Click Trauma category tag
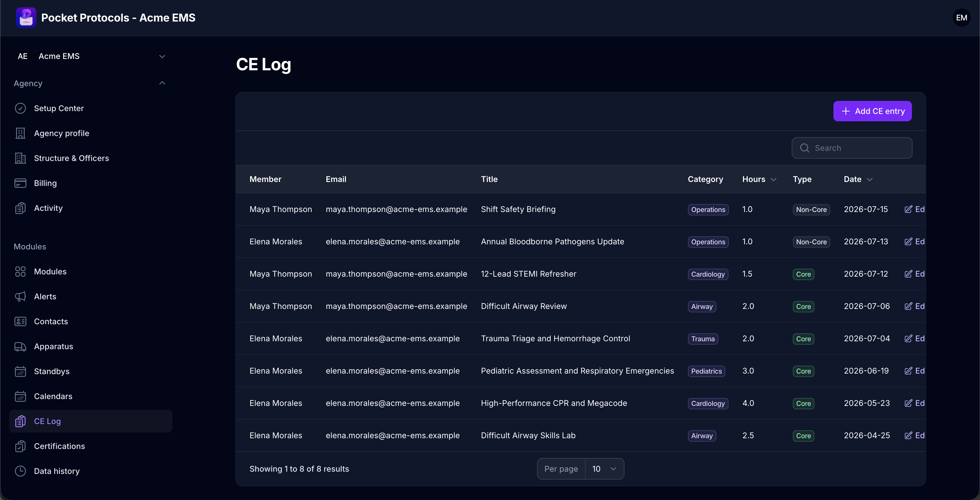980x500 pixels. (703, 339)
